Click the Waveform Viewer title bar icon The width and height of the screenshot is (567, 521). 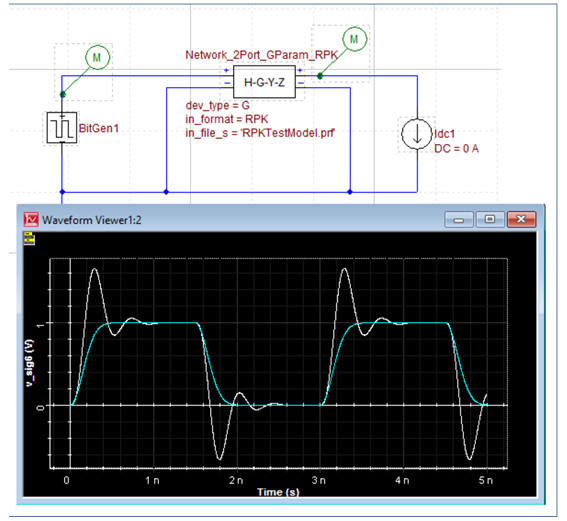31,219
